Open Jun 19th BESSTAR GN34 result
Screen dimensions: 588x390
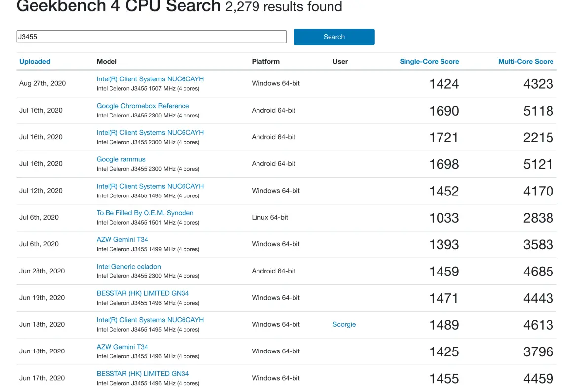point(143,293)
